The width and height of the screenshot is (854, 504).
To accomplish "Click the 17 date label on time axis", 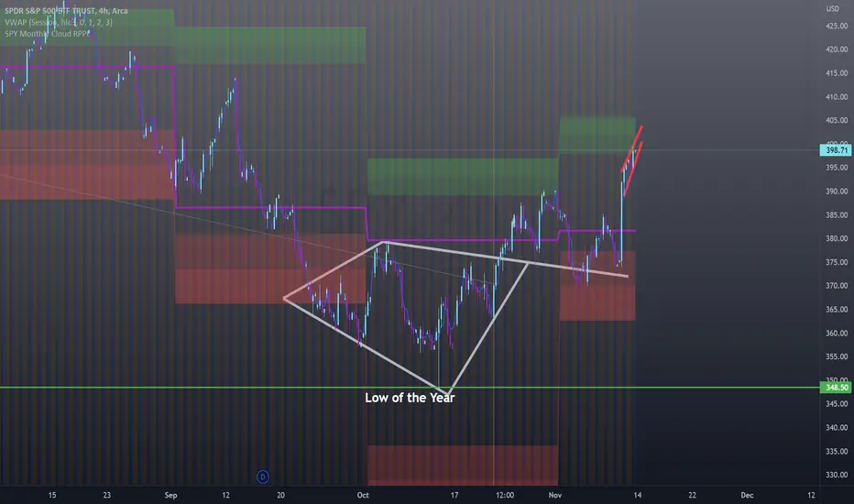I will pyautogui.click(x=454, y=495).
